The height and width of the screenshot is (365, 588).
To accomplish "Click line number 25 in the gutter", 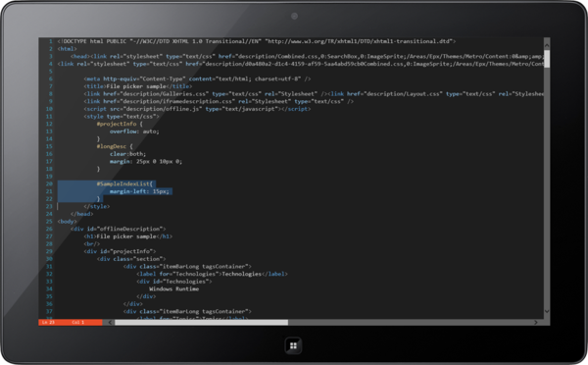I will click(49, 222).
